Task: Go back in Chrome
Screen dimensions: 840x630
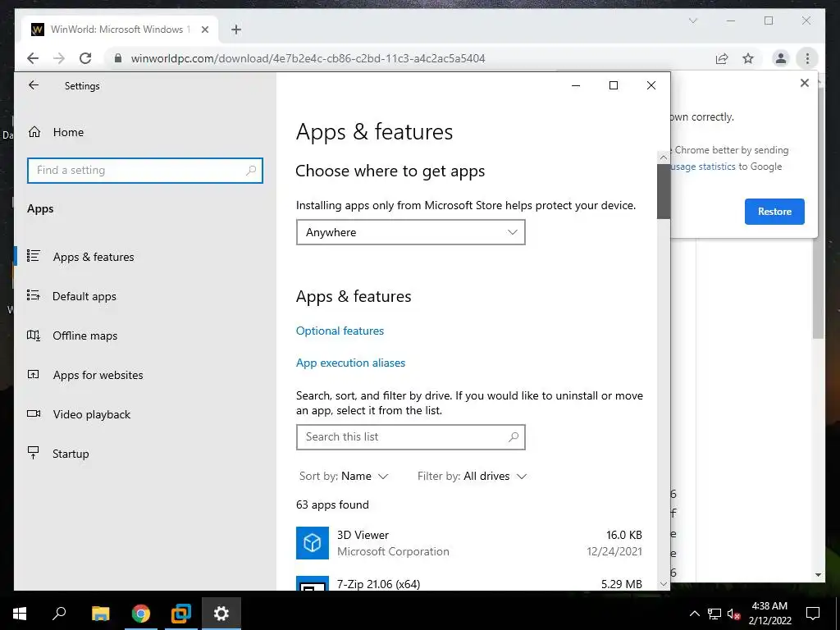Action: point(33,58)
